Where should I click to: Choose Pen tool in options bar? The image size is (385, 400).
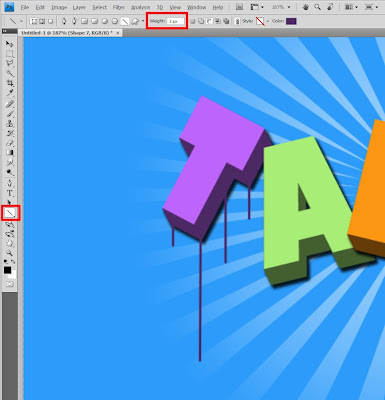point(64,21)
